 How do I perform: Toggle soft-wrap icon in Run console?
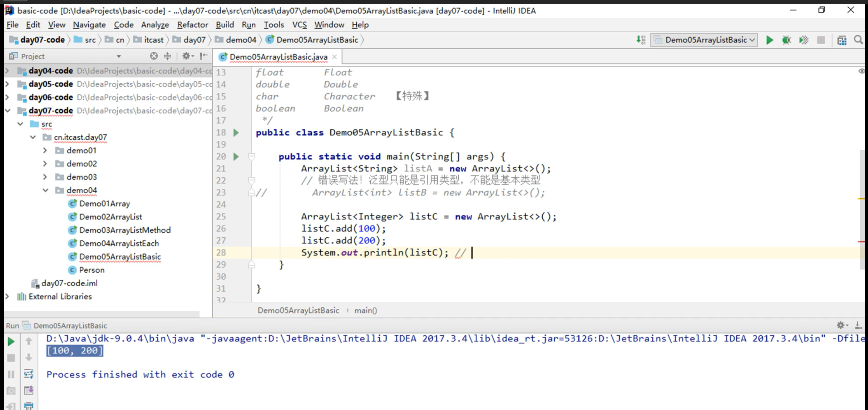(x=29, y=374)
